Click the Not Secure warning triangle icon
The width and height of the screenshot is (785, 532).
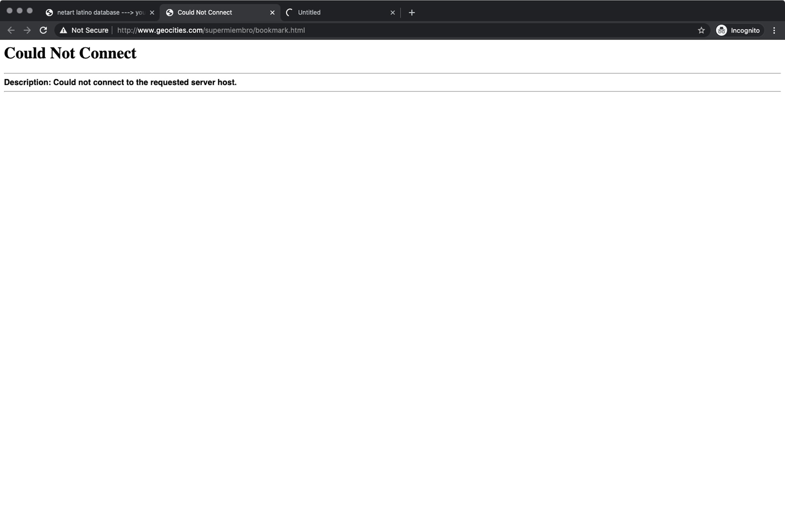point(63,30)
